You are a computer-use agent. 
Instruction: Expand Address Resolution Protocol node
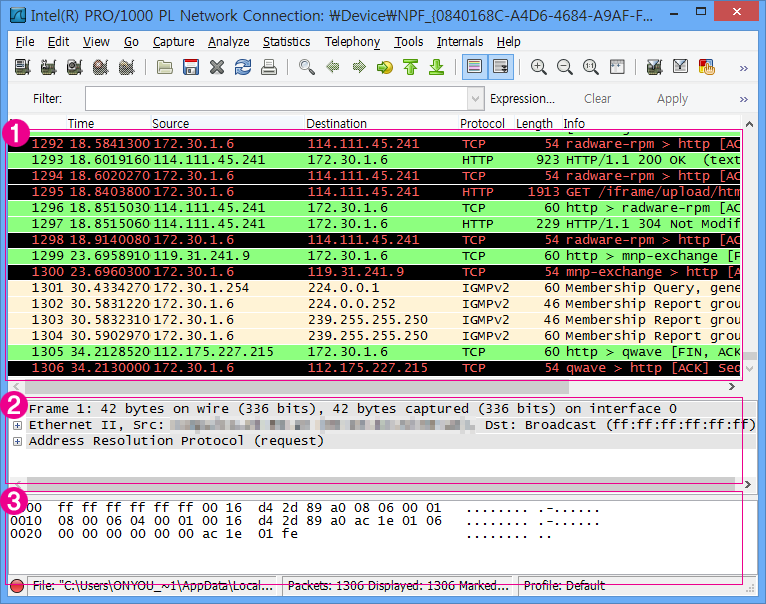(x=18, y=441)
